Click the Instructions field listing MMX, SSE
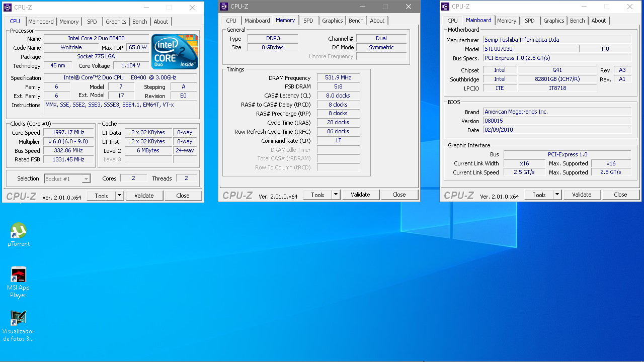Viewport: 644px width, 362px height. pyautogui.click(x=120, y=108)
